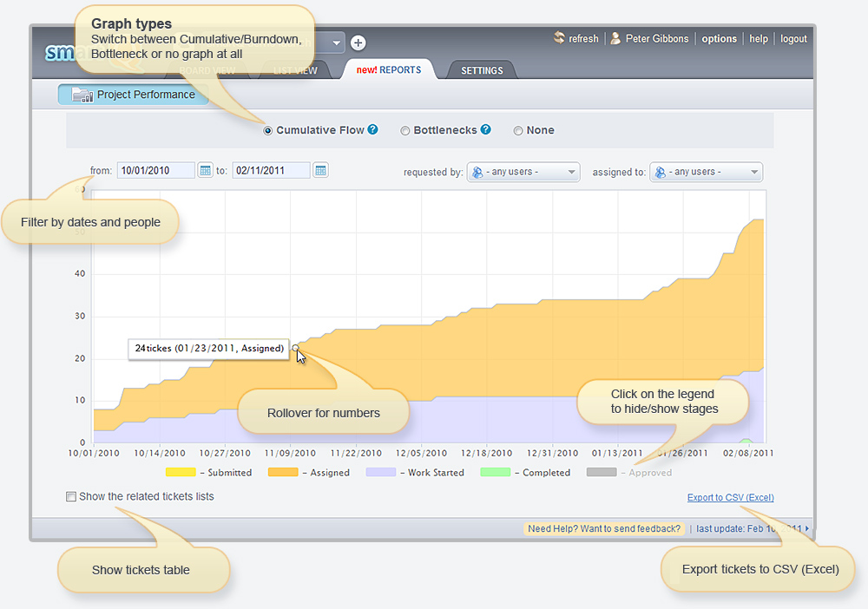Expand the 'assigned to' users dropdown
The image size is (868, 609).
(707, 172)
